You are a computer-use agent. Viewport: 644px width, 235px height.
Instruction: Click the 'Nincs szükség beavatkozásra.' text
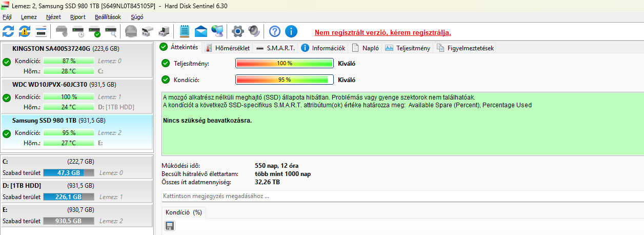[x=208, y=121]
